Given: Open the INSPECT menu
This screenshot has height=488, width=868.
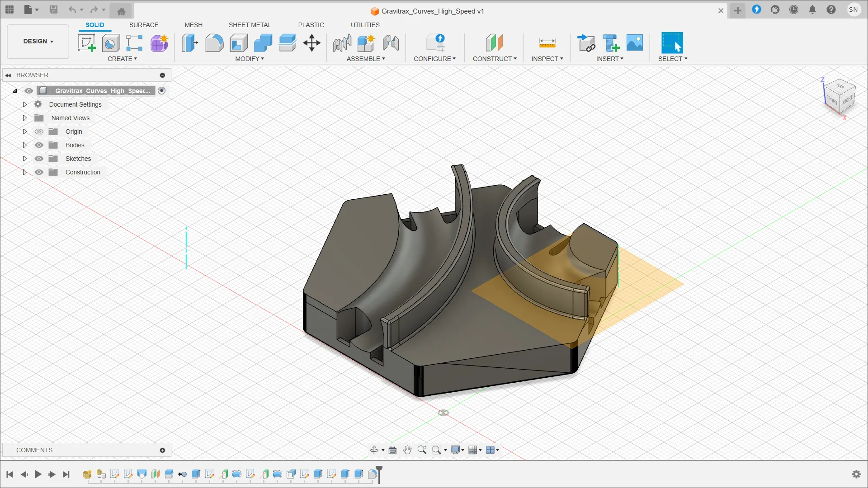Looking at the screenshot, I should [x=547, y=59].
